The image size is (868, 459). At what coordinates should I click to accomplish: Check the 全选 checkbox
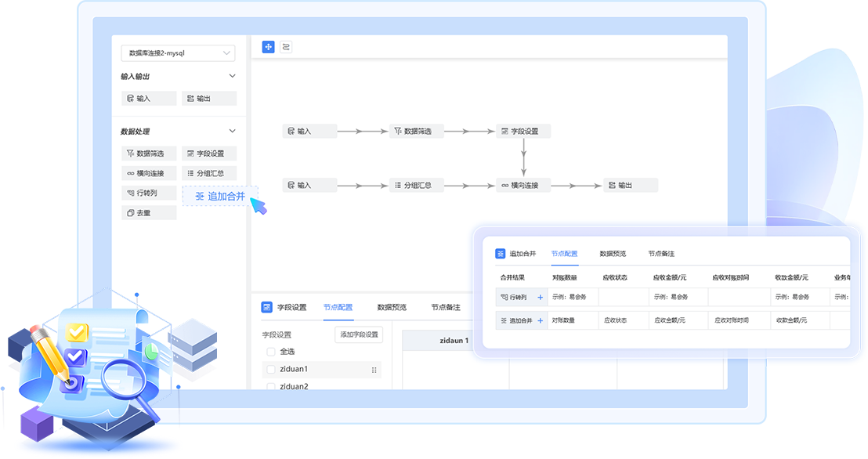pyautogui.click(x=271, y=352)
